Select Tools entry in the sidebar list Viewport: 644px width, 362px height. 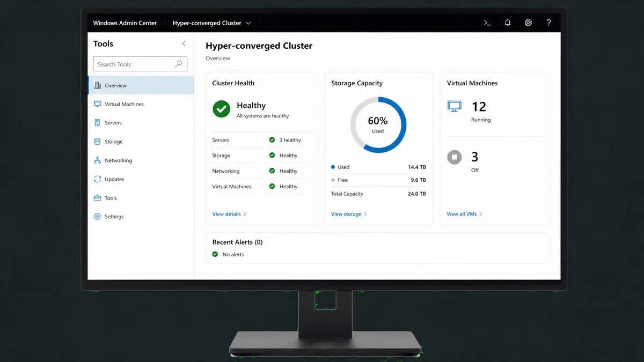pyautogui.click(x=141, y=198)
